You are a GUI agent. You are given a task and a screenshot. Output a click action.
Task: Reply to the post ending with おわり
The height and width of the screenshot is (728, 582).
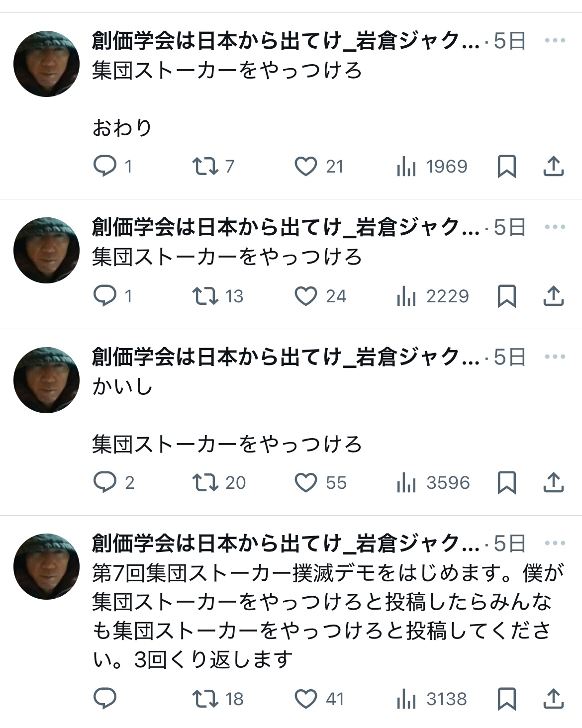105,166
